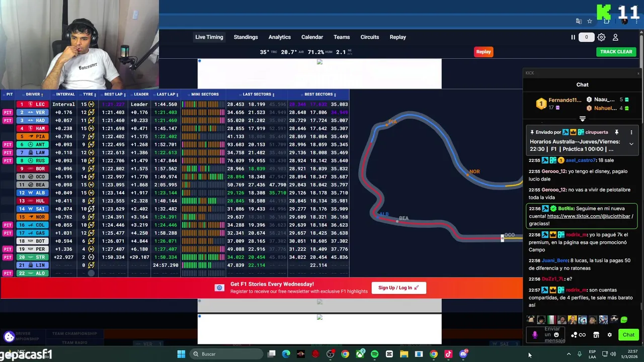This screenshot has width=644, height=362.
Task: Open the live timing settings gear
Action: 601,37
